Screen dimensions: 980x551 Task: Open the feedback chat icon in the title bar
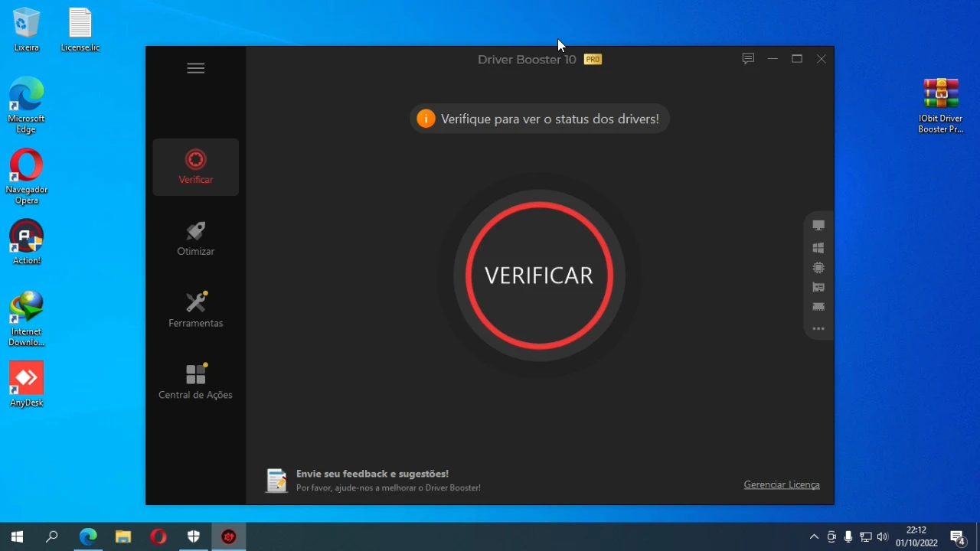click(x=748, y=59)
